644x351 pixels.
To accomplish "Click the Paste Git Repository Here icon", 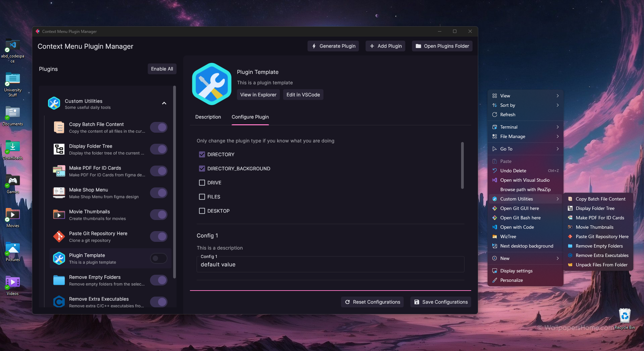I will [59, 236].
